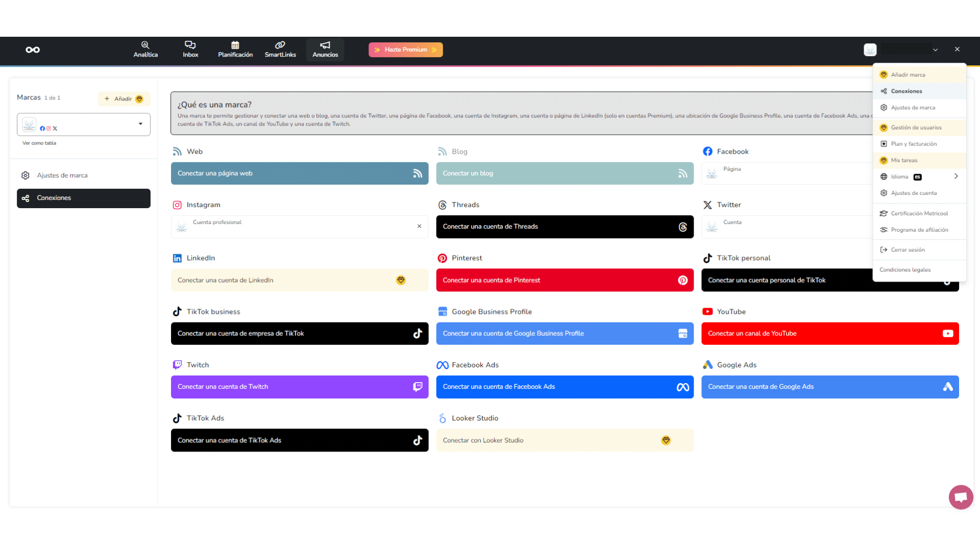
Task: Open the chat support bubble
Action: click(x=961, y=497)
